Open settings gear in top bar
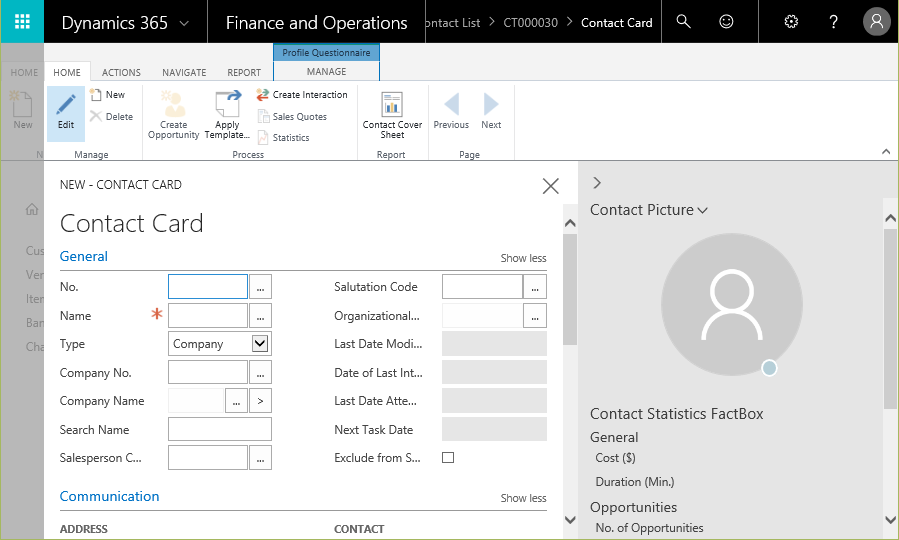The width and height of the screenshot is (899, 540). pos(791,22)
